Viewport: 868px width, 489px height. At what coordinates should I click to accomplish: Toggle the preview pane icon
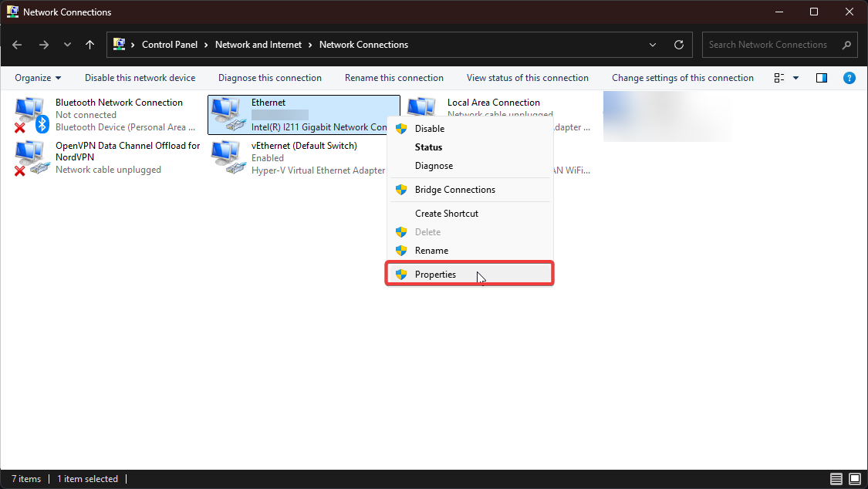coord(821,77)
